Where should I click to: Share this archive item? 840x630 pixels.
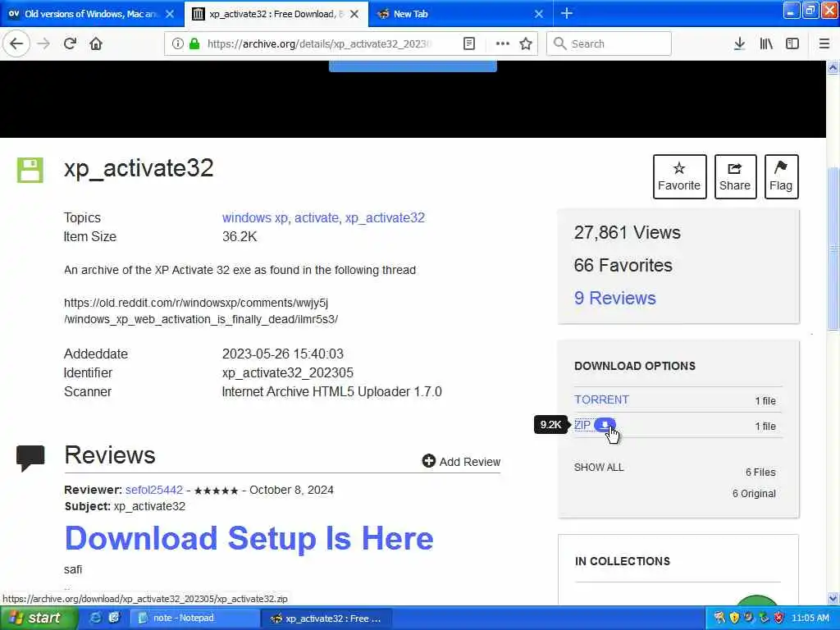pos(735,176)
